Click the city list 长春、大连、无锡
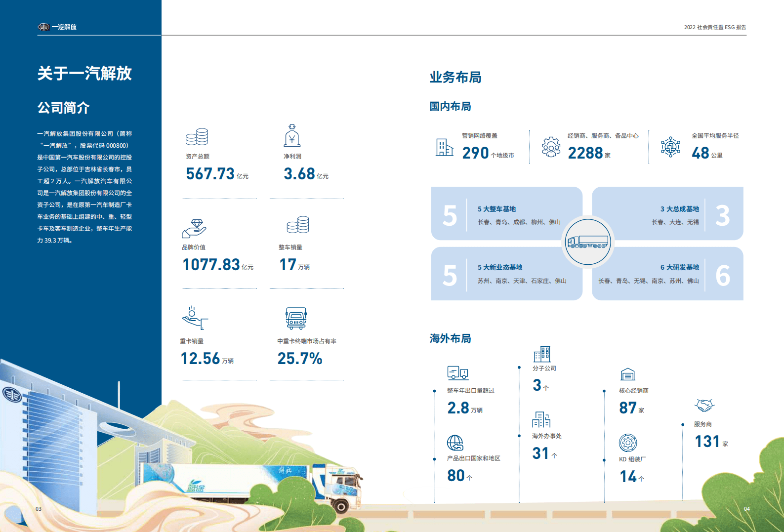 click(675, 222)
